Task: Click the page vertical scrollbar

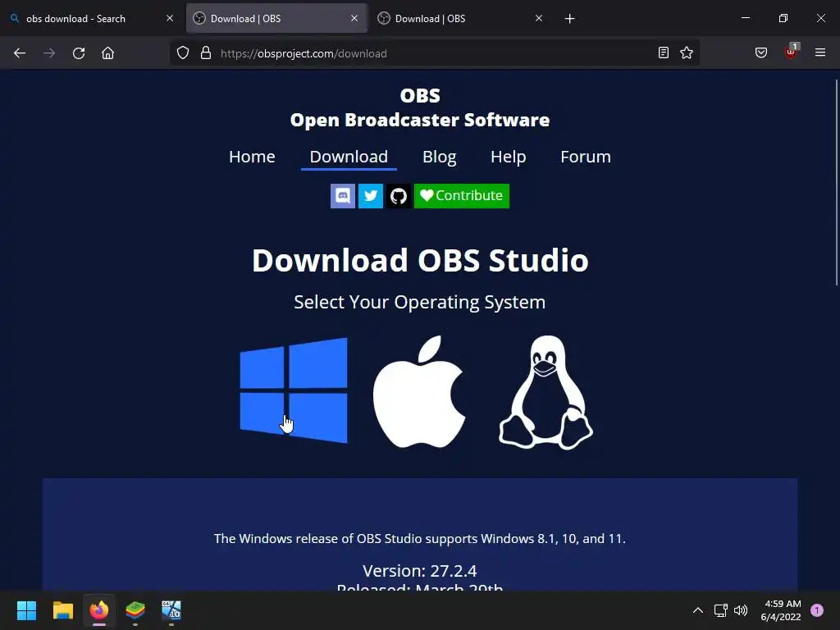Action: coord(837,182)
